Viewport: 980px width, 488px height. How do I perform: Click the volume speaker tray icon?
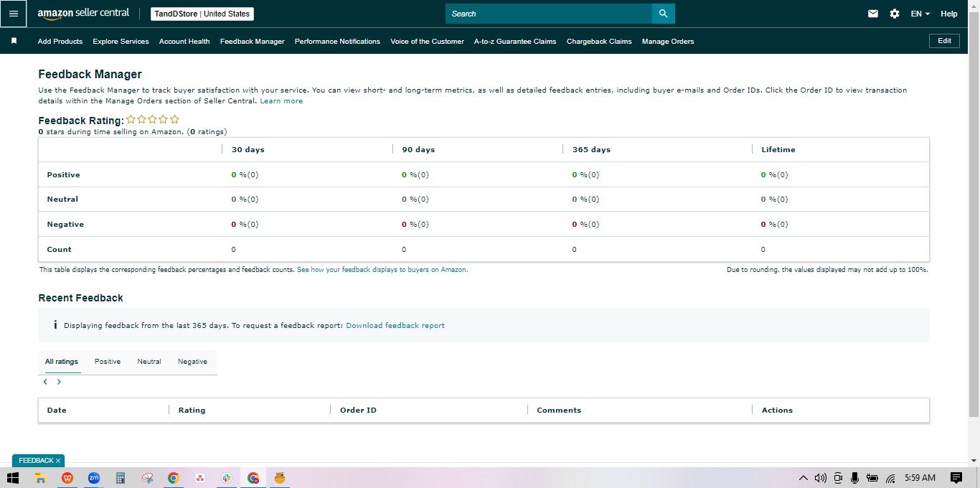[821, 478]
